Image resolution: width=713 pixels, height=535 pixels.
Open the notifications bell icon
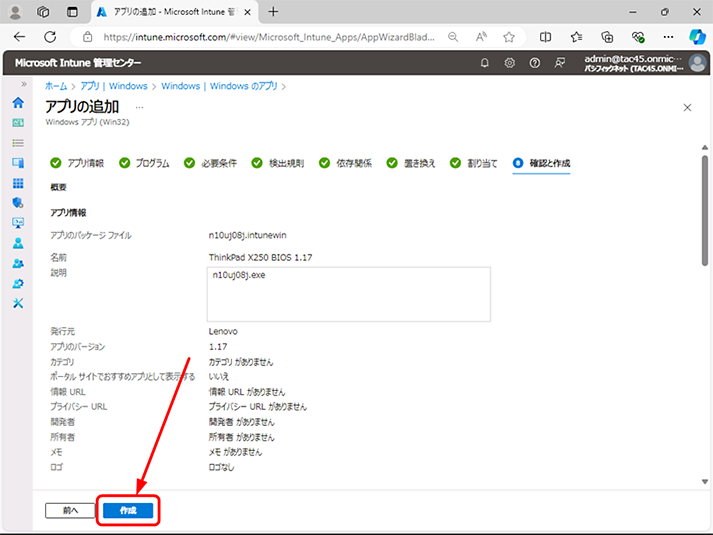point(485,63)
